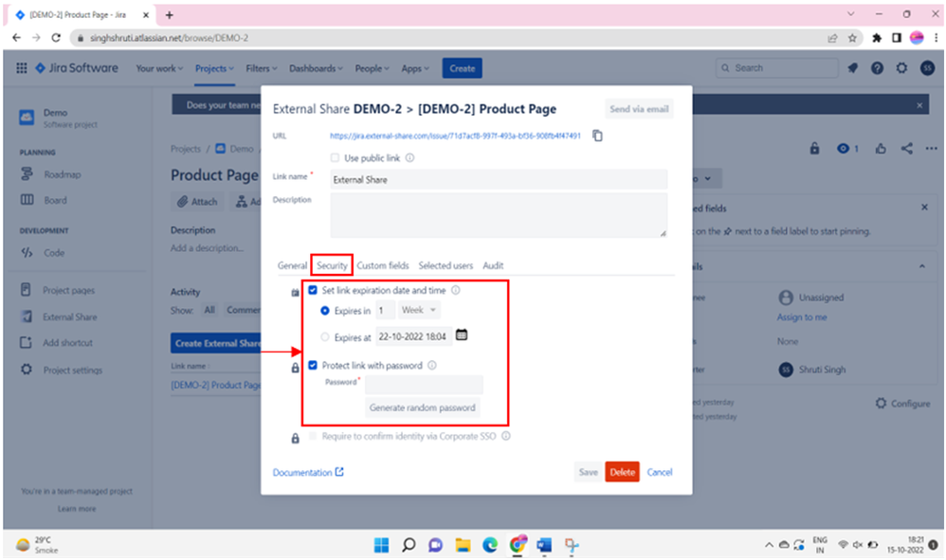Screen dimensions: 946x560
Task: Click the info icon beside Set link expiration
Action: click(456, 290)
